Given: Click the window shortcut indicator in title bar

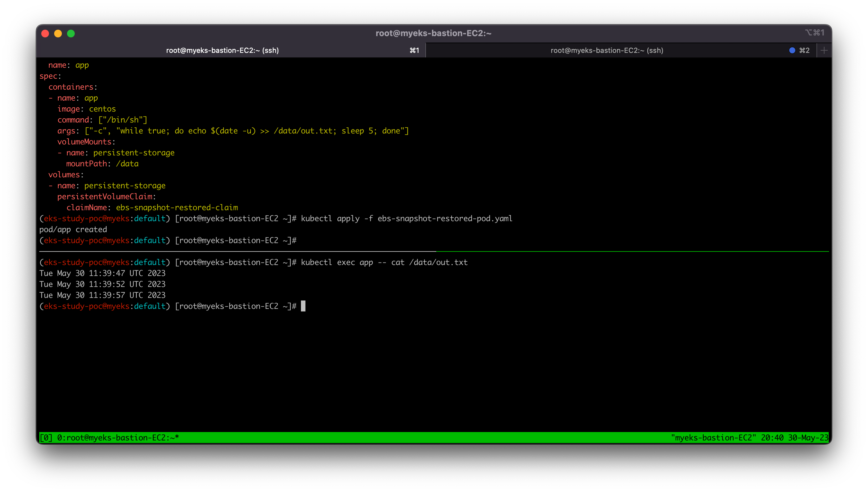Looking at the screenshot, I should point(814,33).
